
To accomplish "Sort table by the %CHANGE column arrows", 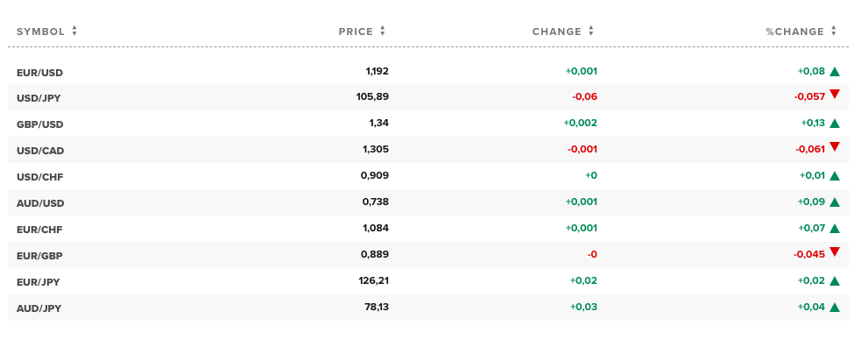I will pos(834,32).
